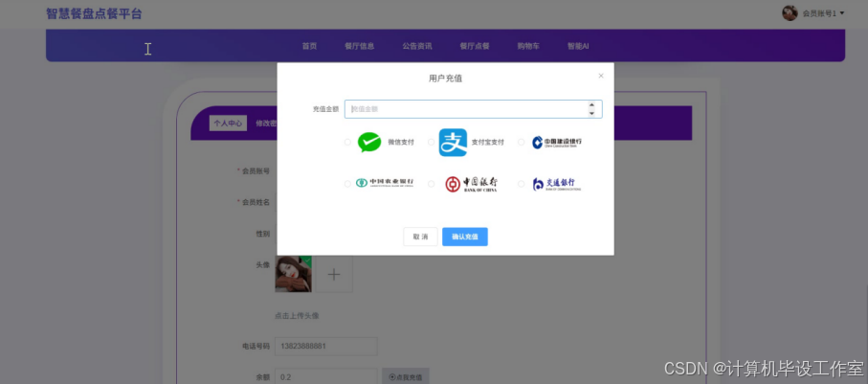Click the Bank of Communications logo
868x384 pixels.
pos(557,184)
